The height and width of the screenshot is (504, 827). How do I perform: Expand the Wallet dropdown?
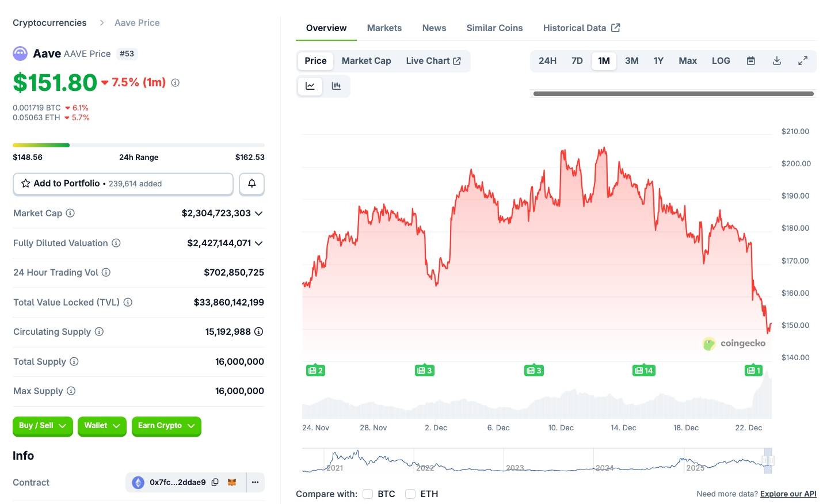pyautogui.click(x=102, y=426)
